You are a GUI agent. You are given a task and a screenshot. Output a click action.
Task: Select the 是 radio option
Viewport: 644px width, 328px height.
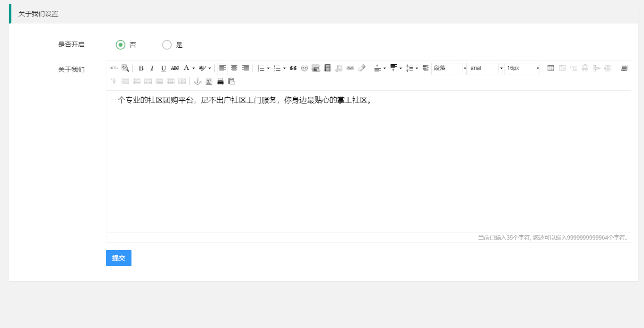pos(167,45)
